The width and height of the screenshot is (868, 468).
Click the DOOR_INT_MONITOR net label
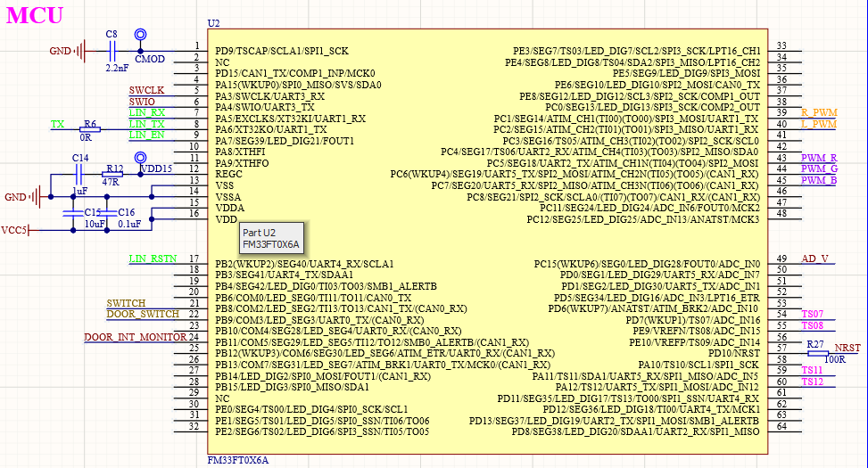point(136,338)
